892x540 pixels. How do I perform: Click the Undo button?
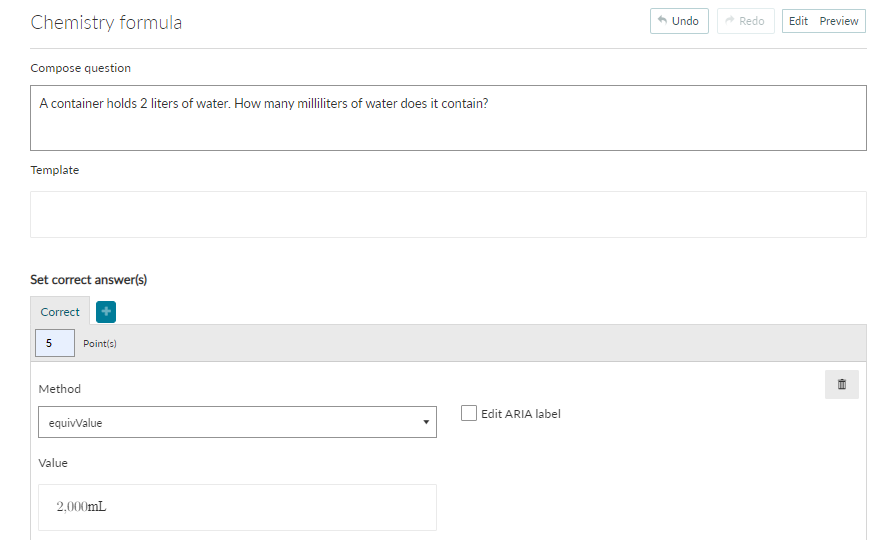[679, 21]
